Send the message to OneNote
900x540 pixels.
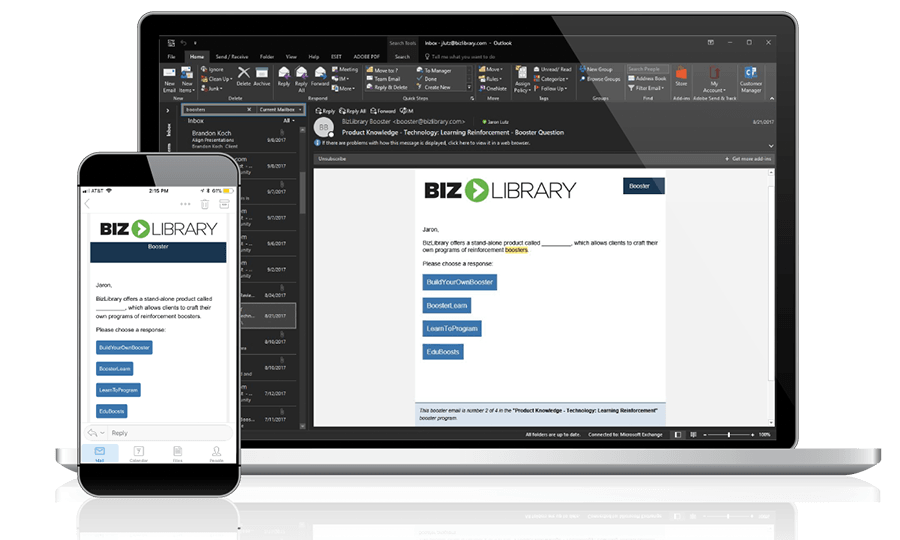click(x=492, y=89)
